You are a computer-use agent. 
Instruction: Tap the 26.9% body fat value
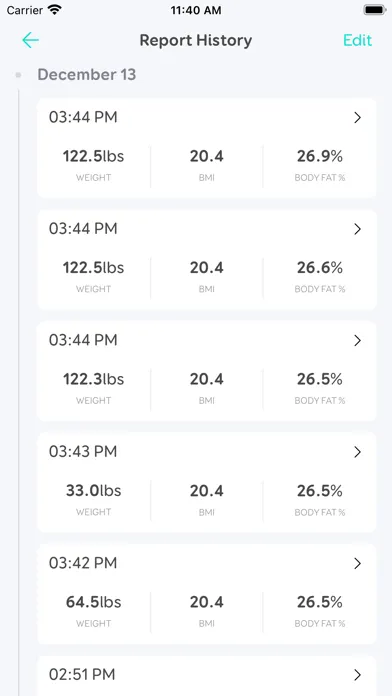[x=320, y=156]
